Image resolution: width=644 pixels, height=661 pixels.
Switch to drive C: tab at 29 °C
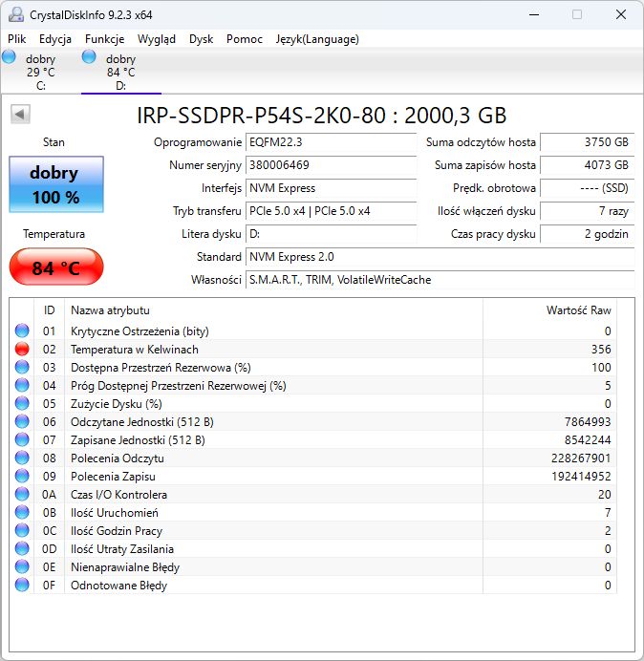click(40, 72)
